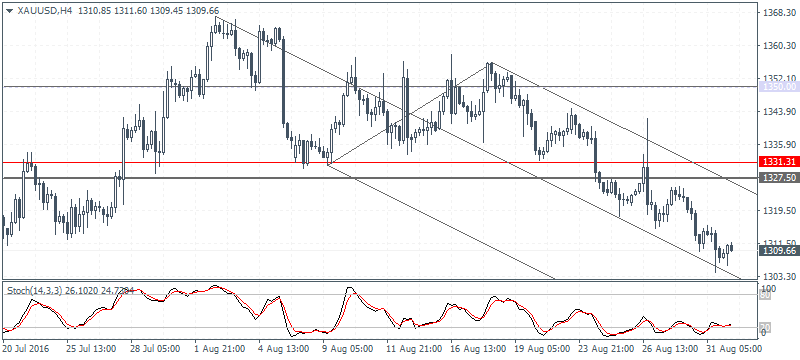Click the stochastic 80 level label

[x=766, y=294]
